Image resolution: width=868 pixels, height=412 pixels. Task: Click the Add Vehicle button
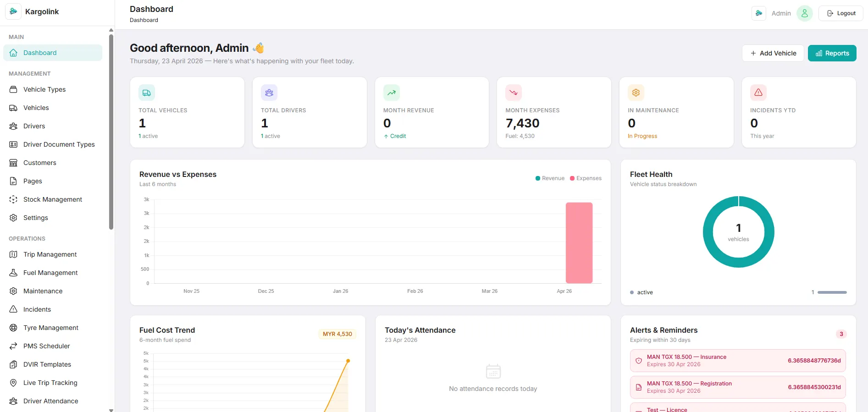[773, 53]
